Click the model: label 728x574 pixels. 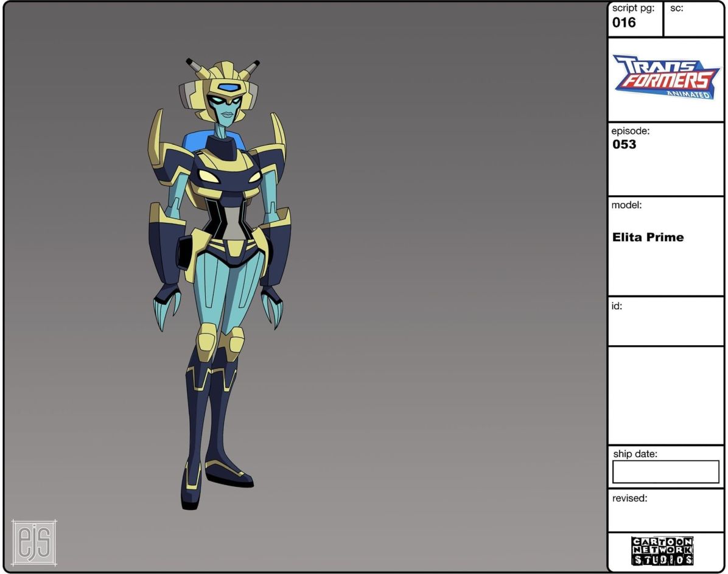[x=626, y=206]
